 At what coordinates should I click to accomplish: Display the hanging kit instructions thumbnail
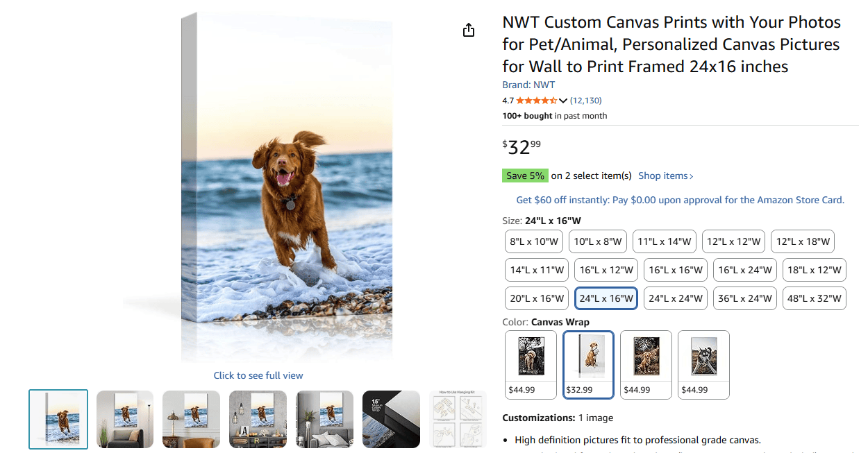coord(458,419)
